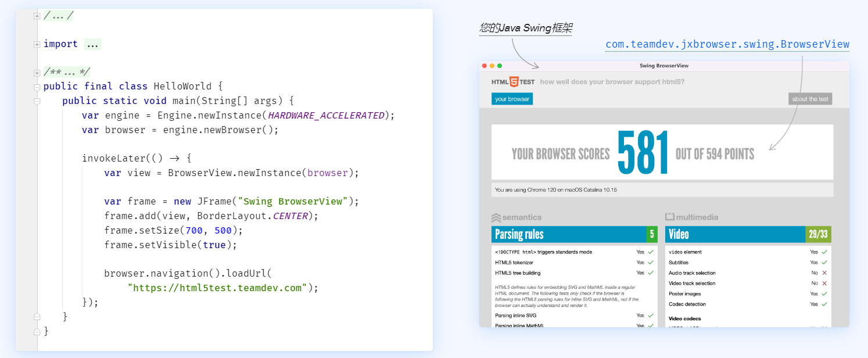Open the 'about the test' tab
The width and height of the screenshot is (868, 358).
(810, 99)
